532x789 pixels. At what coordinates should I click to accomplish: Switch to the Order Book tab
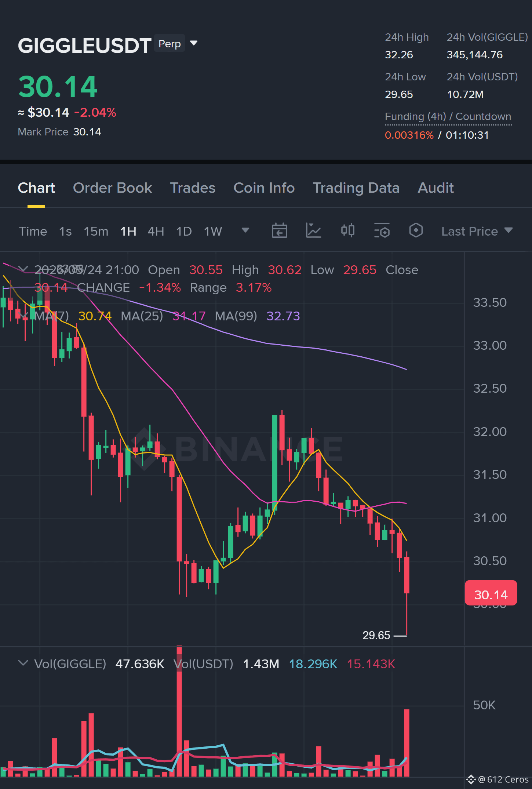[x=112, y=188]
